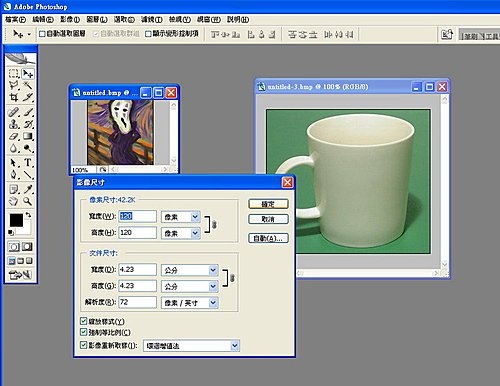500x386 pixels.
Task: Open document width 公分 unit dropdown
Action: coord(213,270)
